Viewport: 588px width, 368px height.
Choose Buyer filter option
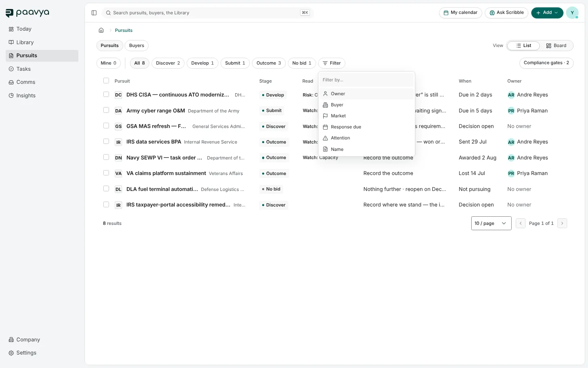click(x=367, y=105)
